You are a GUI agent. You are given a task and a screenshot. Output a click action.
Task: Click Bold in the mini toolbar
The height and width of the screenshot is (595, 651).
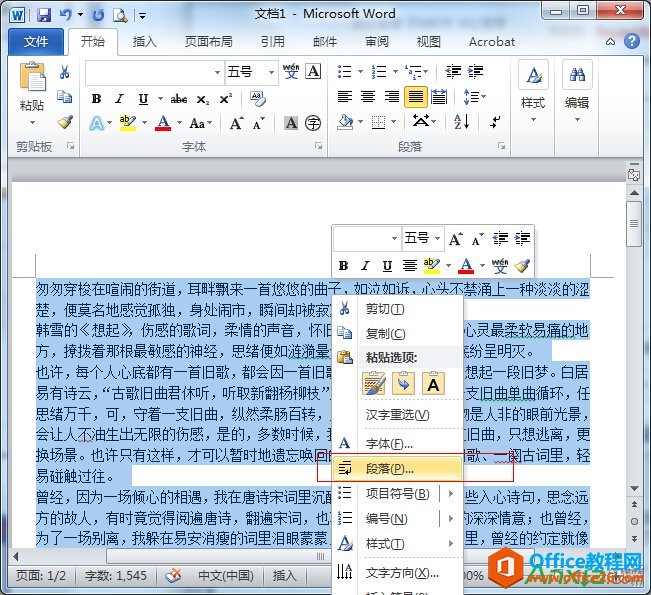[343, 266]
